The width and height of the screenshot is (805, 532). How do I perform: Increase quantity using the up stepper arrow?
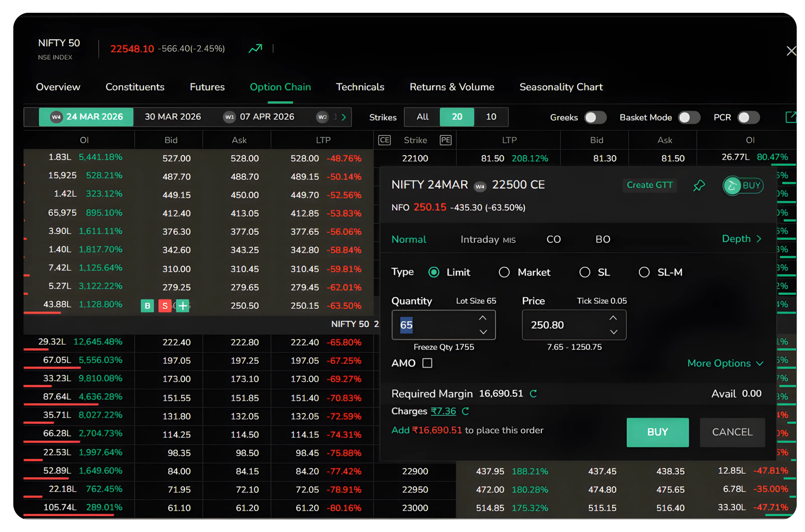tap(483, 318)
